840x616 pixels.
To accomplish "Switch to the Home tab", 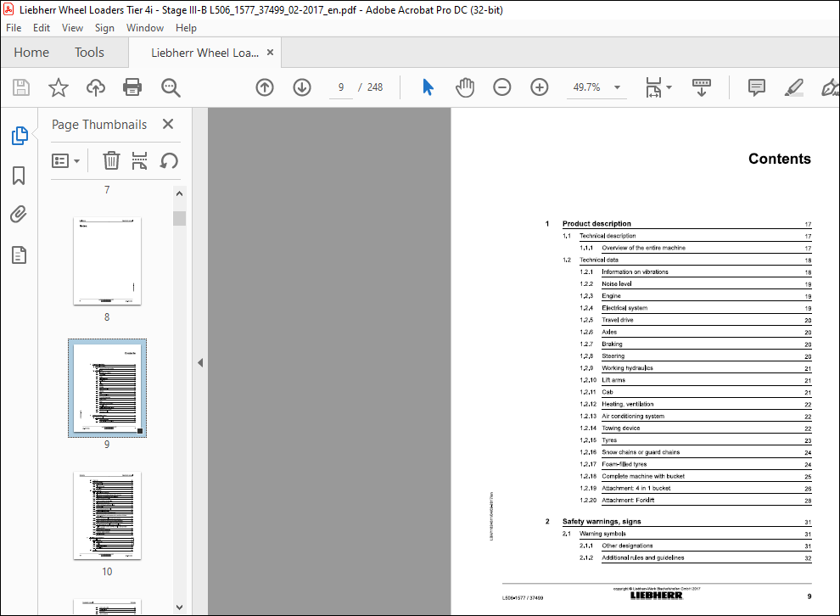I will pyautogui.click(x=31, y=53).
